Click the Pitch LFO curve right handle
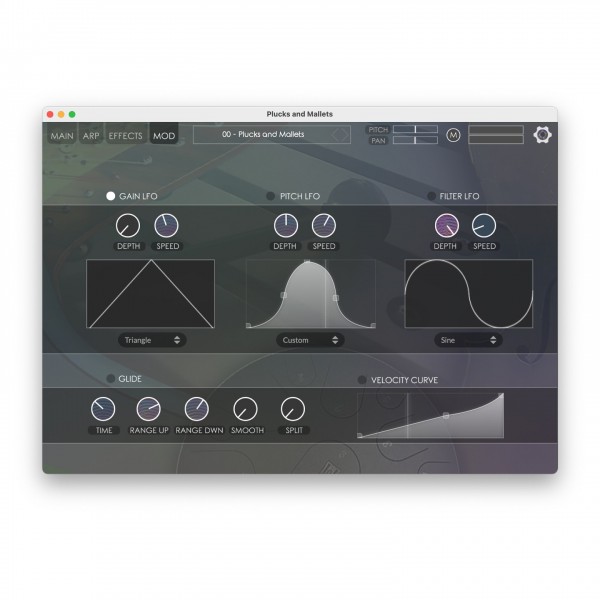Screen dimensions: 600x600 [x=336, y=298]
